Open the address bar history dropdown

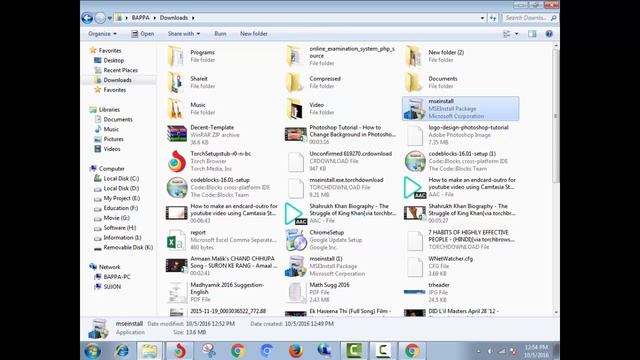(x=482, y=18)
